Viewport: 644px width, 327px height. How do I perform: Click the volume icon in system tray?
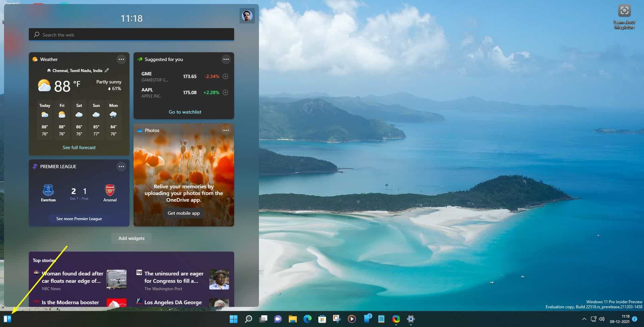pos(602,319)
